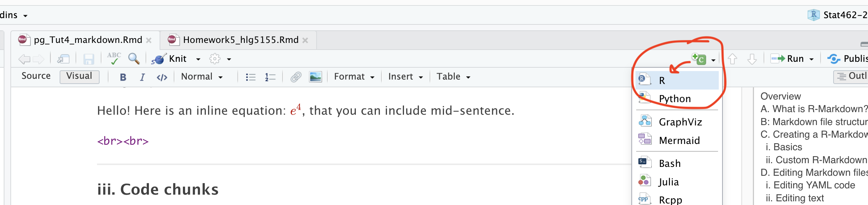Switch to Source editor mode

click(x=36, y=76)
